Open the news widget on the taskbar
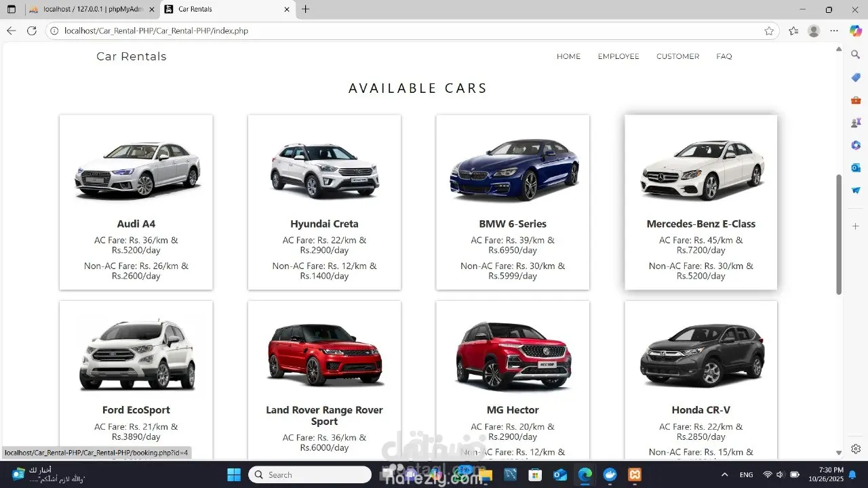This screenshot has width=868, height=488. [47, 474]
